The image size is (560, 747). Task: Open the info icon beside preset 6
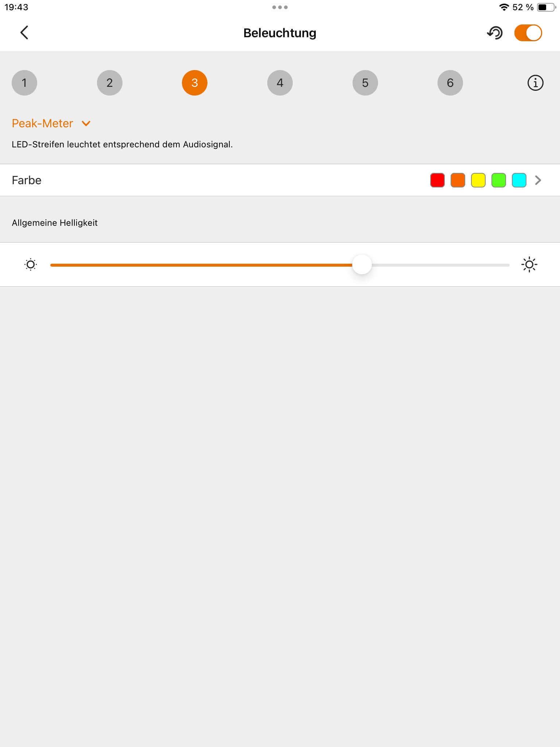(535, 83)
